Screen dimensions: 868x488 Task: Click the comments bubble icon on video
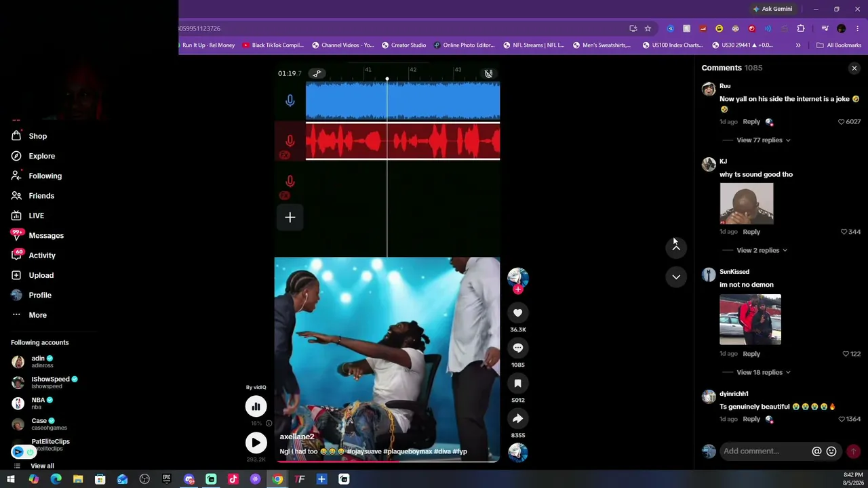[x=517, y=348]
